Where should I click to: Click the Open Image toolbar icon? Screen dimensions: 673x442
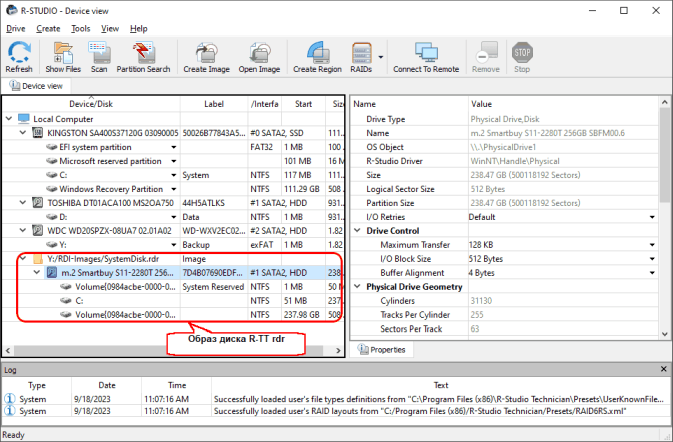click(259, 57)
